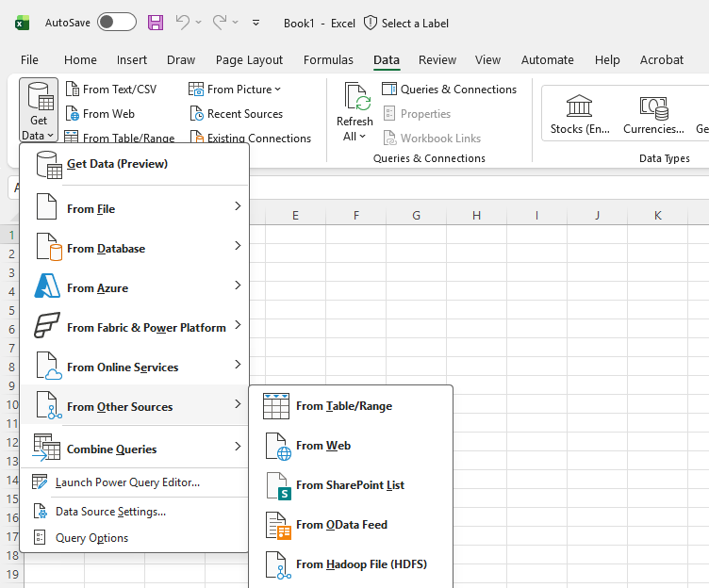Switch to the Home tab
The image size is (709, 588).
(80, 59)
